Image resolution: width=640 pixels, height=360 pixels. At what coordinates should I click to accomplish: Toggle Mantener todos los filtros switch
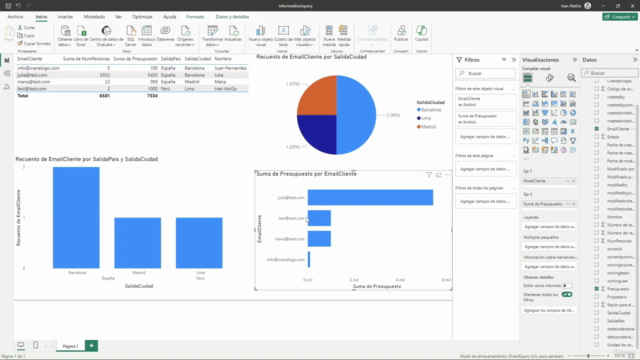click(x=567, y=294)
